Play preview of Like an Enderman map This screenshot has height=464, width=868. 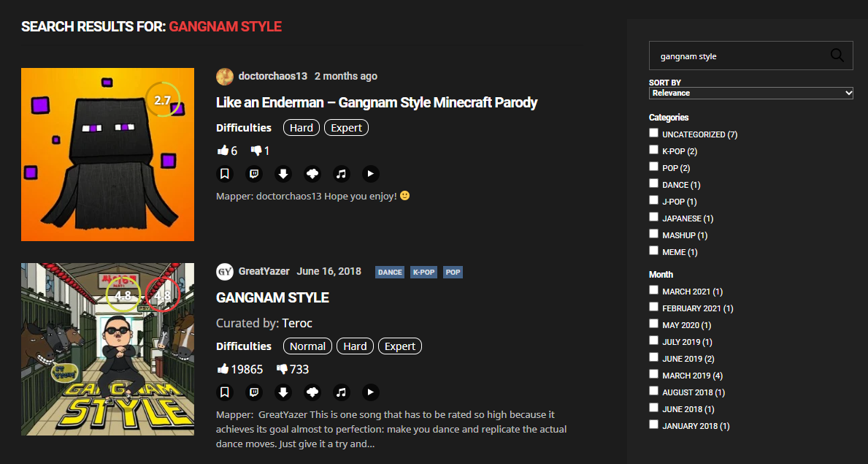coord(371,174)
